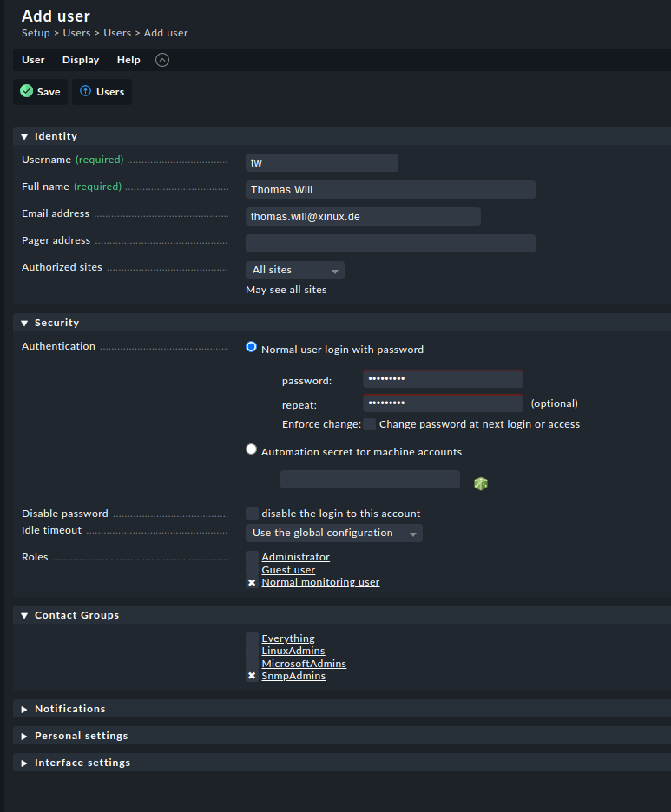The height and width of the screenshot is (812, 671).
Task: Open the LinuxAdmins contact group link
Action: tap(293, 651)
